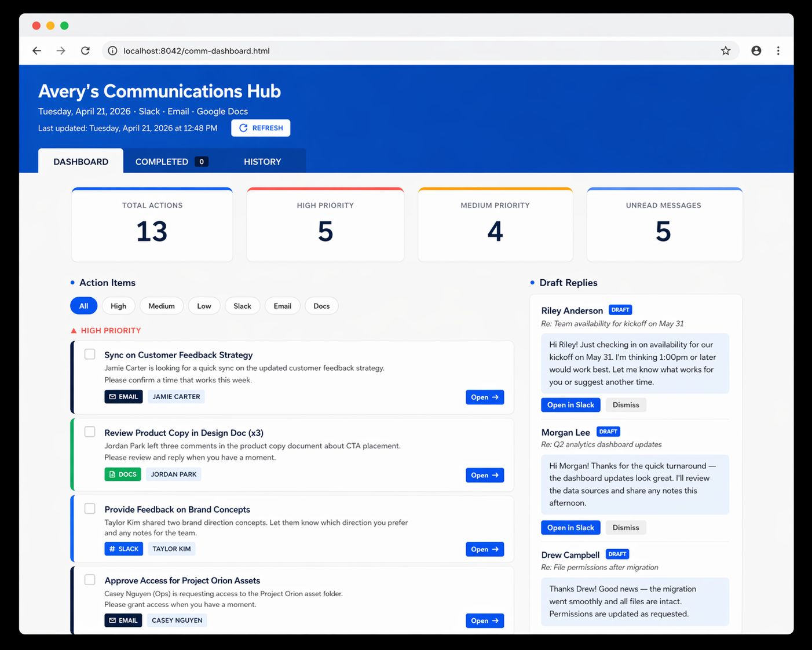Filter action items by Docs
The image size is (812, 650).
[x=321, y=305]
